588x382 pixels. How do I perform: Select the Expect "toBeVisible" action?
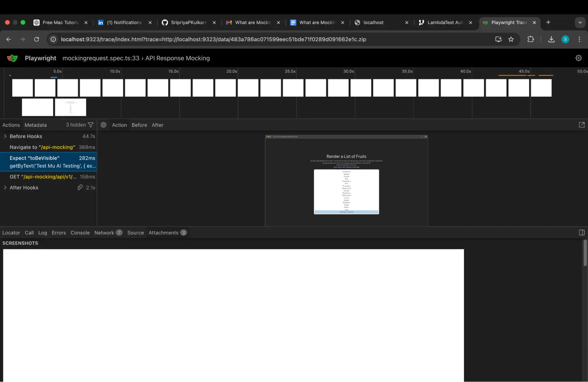tap(49, 162)
